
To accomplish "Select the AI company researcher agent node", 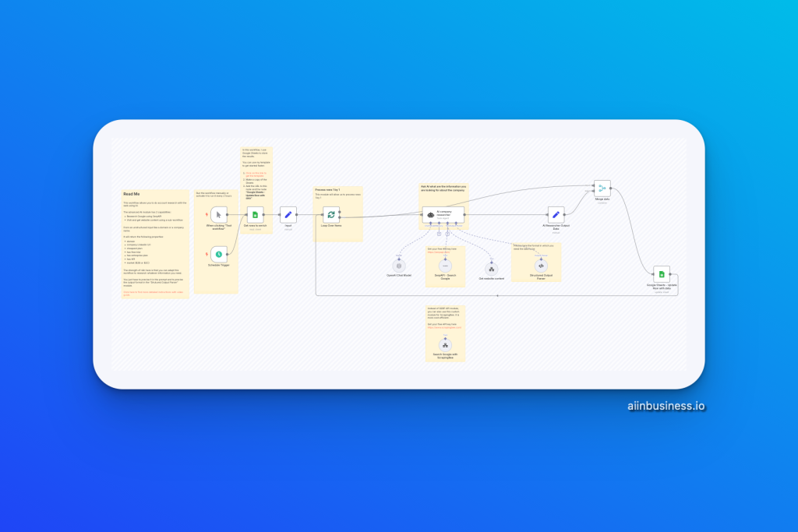I will (x=443, y=214).
